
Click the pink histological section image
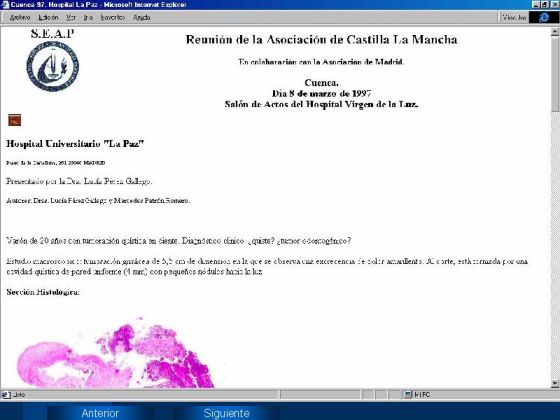click(x=115, y=352)
